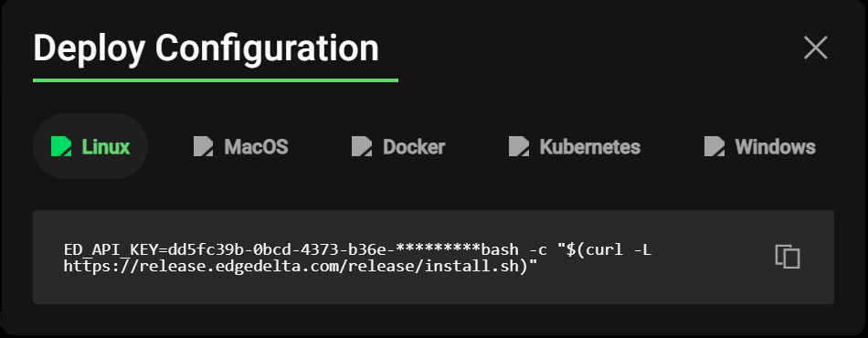Close the Deploy Configuration dialog

pyautogui.click(x=815, y=48)
